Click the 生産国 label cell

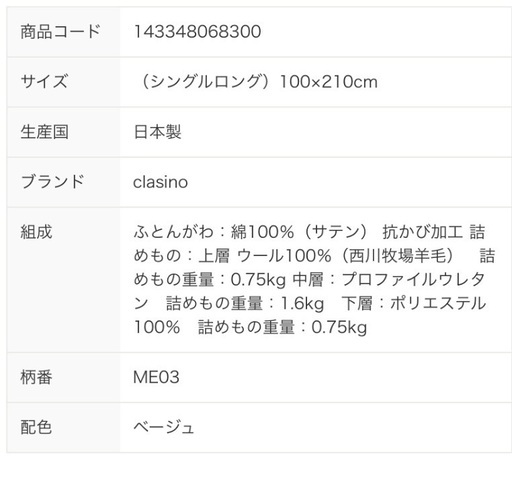[63, 132]
